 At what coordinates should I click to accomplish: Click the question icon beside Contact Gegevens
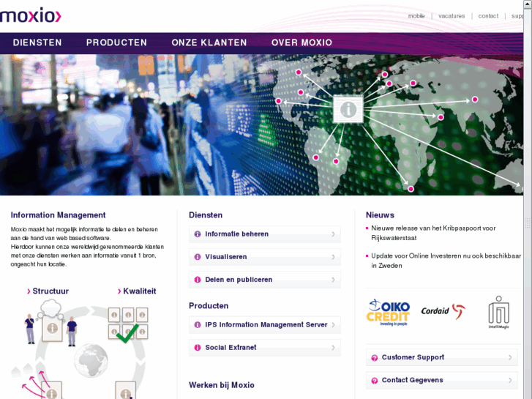click(374, 380)
